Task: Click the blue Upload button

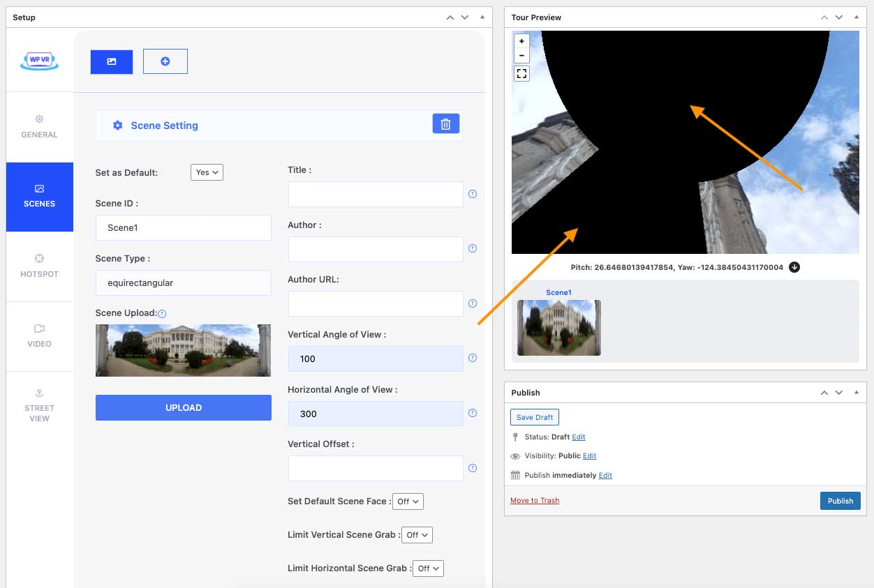Action: tap(183, 407)
